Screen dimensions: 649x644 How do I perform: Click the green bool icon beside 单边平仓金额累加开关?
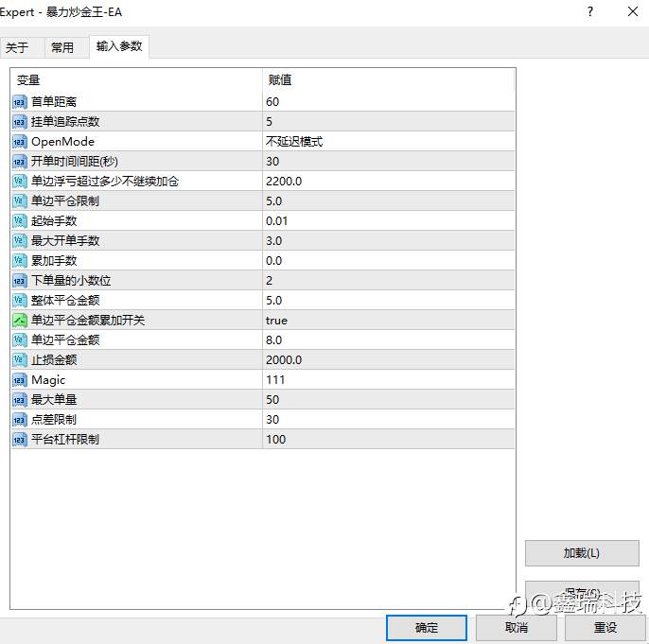(x=20, y=321)
